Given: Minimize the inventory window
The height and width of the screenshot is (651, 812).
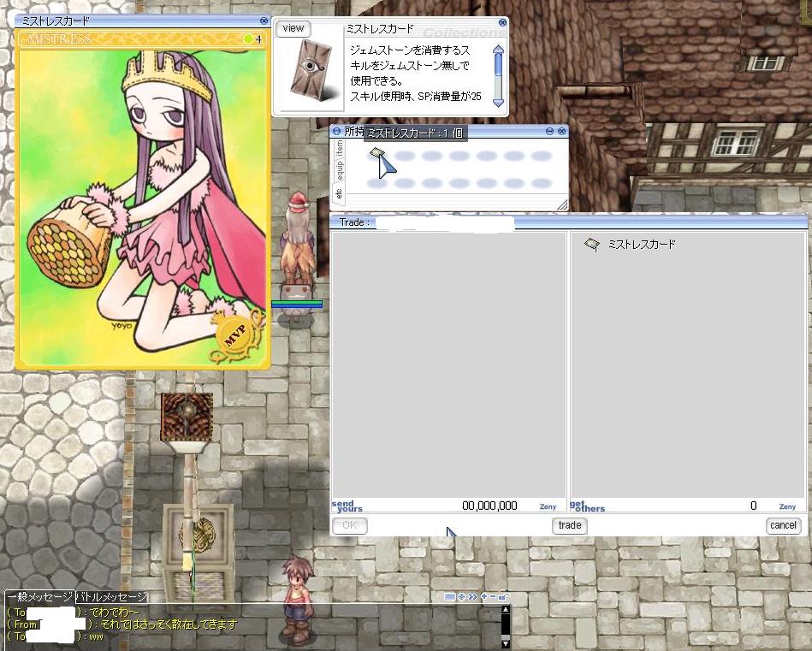Looking at the screenshot, I should [550, 131].
